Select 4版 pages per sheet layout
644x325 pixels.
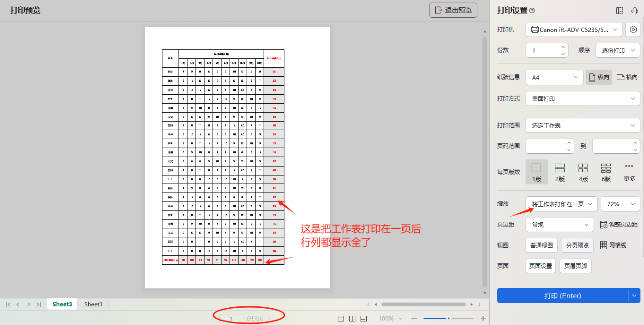(583, 172)
